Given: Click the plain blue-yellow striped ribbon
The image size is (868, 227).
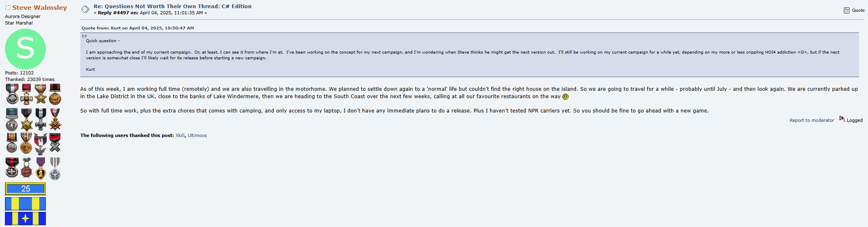Looking at the screenshot, I should (x=25, y=204).
